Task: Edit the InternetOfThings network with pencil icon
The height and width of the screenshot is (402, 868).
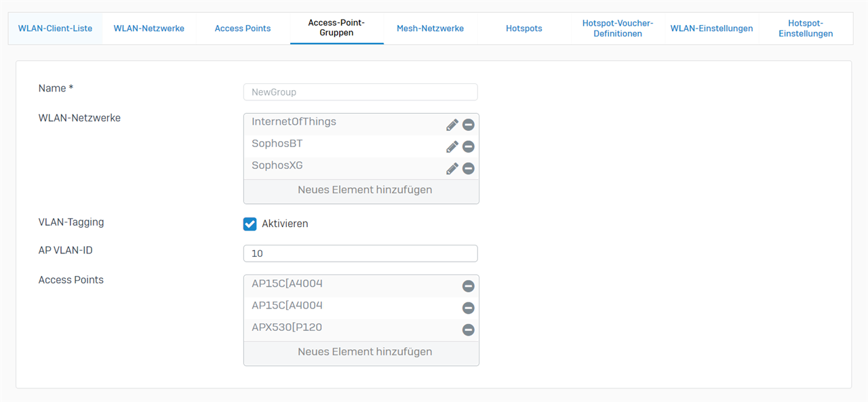Action: click(452, 125)
